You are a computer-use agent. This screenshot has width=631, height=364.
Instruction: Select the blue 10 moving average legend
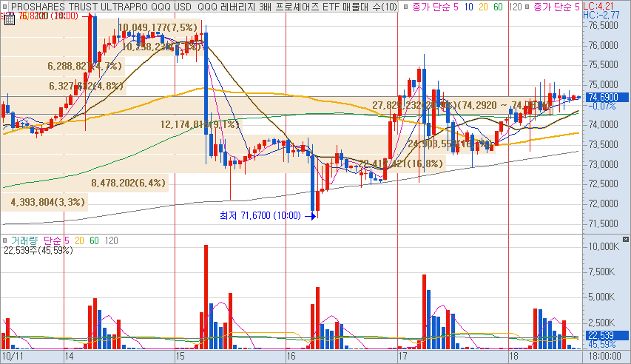tap(468, 7)
